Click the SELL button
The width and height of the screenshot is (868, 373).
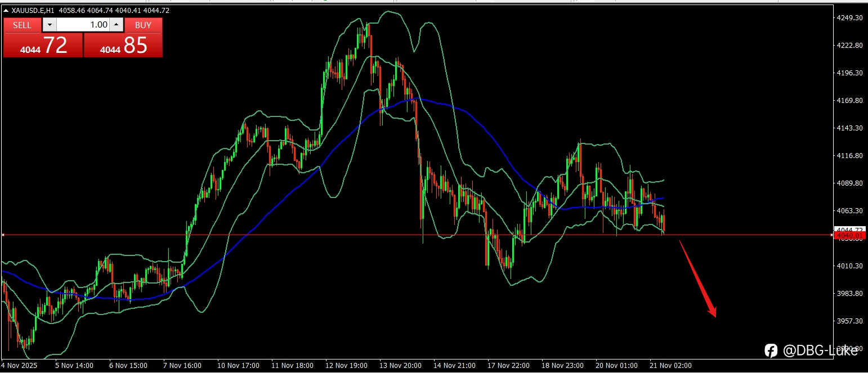23,25
